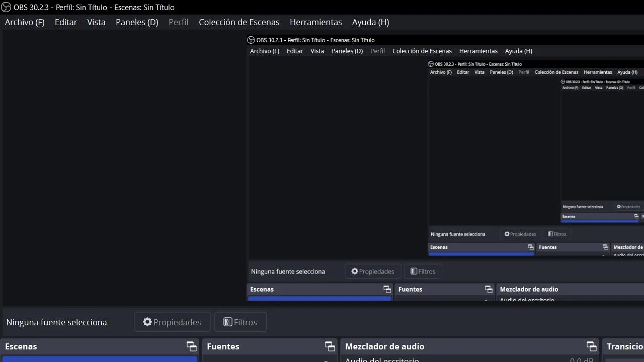Click the Transiciones panel title
Viewport: 644px width, 362px height.
[625, 346]
